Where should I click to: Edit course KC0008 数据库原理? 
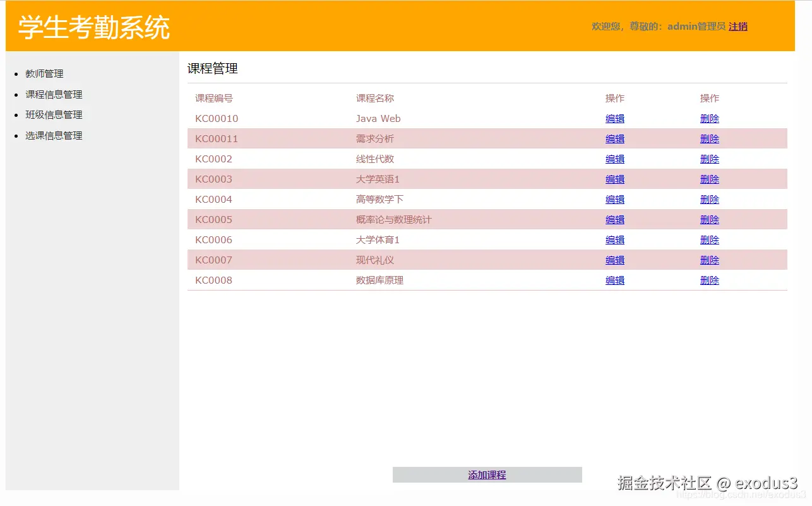click(615, 280)
